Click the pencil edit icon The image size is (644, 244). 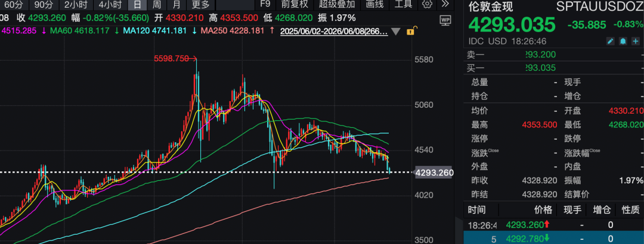[x=611, y=41]
